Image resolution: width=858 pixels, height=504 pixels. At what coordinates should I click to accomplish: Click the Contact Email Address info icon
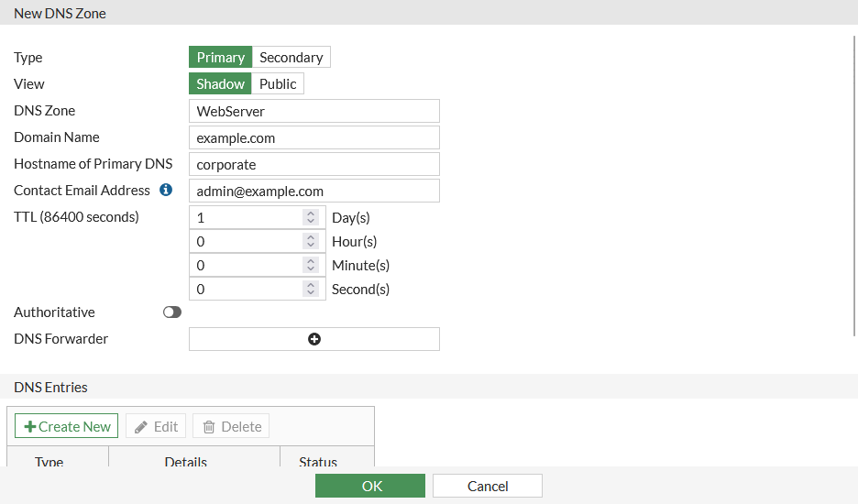(166, 191)
